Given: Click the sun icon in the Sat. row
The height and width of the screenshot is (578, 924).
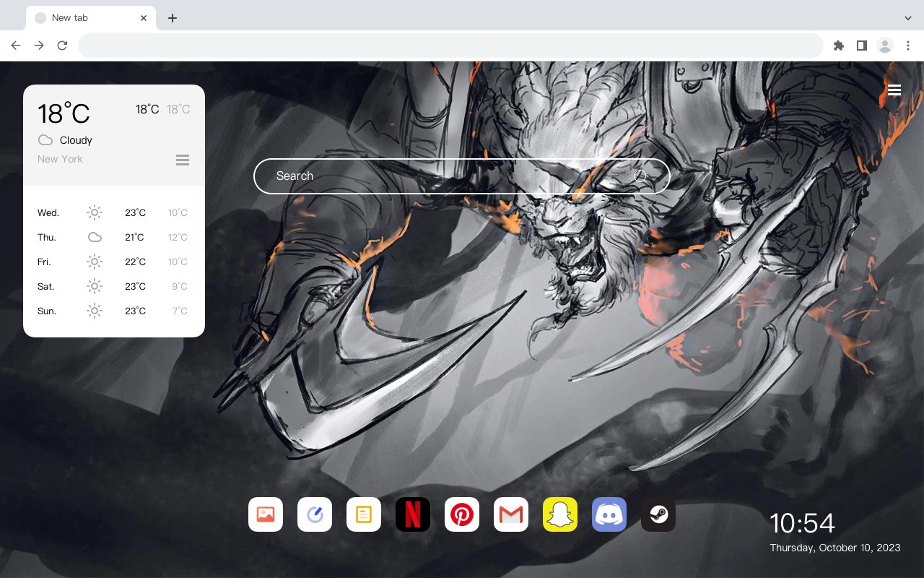Looking at the screenshot, I should tap(95, 286).
